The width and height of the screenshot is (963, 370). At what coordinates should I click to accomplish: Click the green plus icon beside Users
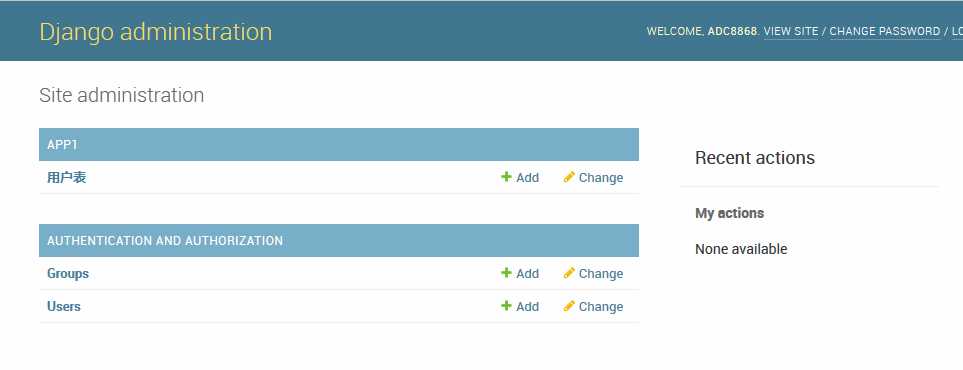click(x=506, y=305)
